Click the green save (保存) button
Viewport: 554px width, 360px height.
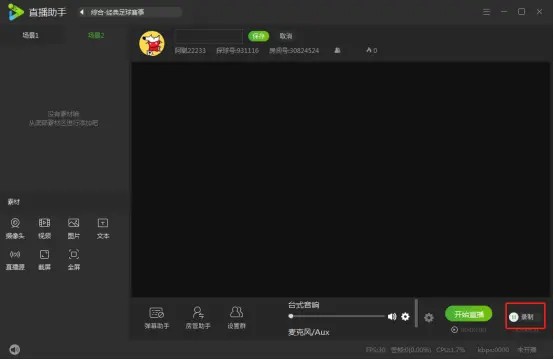click(258, 36)
